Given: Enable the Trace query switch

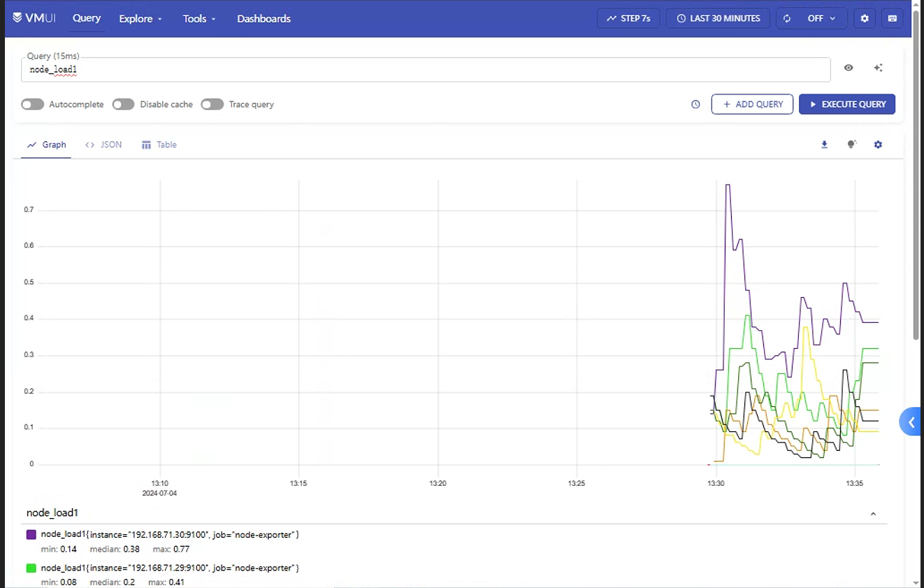Looking at the screenshot, I should click(212, 104).
